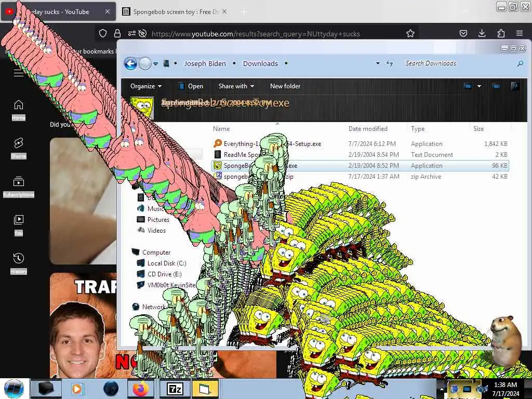Open the recent locations dropdown arrow
Image resolution: width=532 pixels, height=399 pixels.
[x=155, y=64]
